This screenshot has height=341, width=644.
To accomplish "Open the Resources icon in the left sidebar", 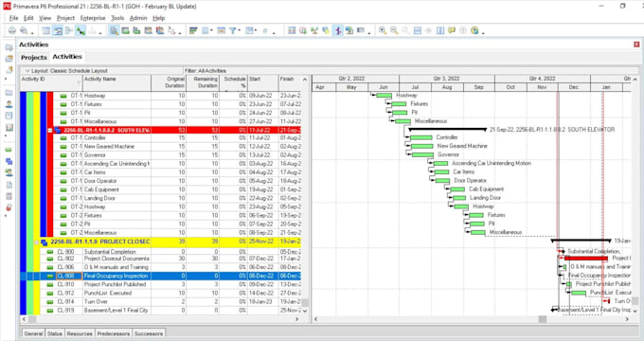I will pyautogui.click(x=9, y=104).
